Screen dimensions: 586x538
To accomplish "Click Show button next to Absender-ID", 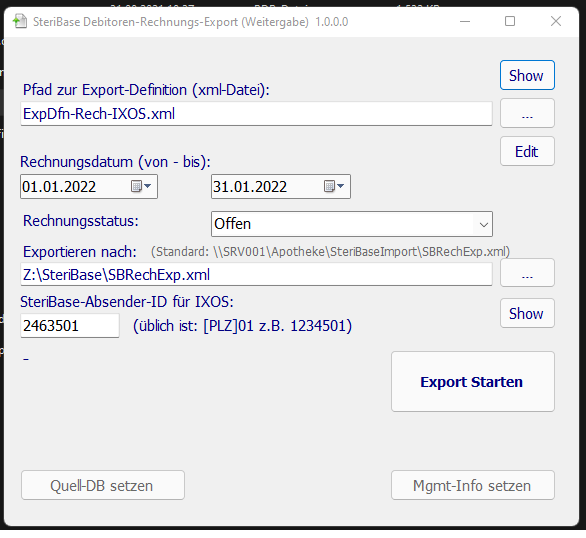I will (527, 313).
